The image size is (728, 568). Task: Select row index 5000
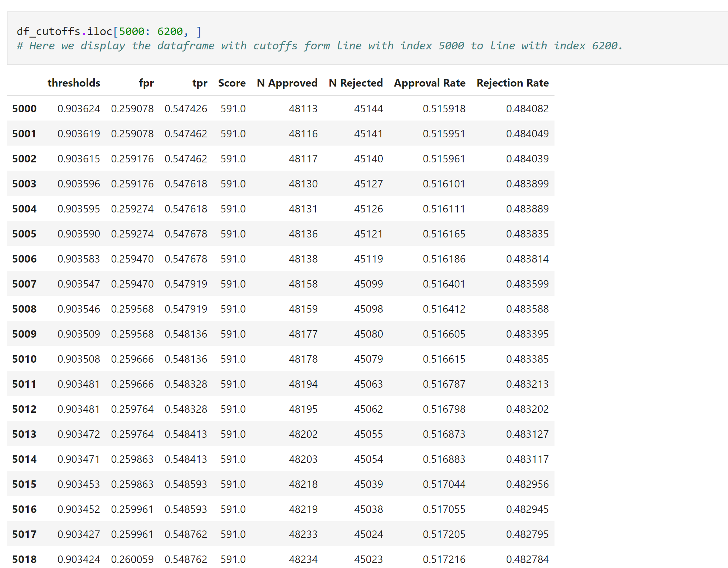pyautogui.click(x=24, y=108)
